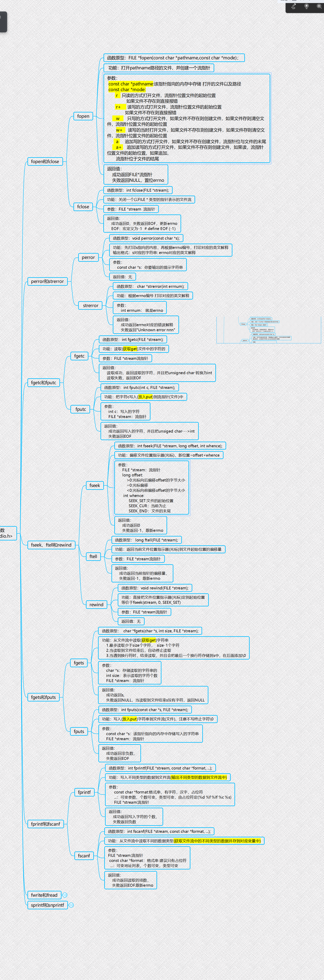Image resolution: width=324 pixels, height=980 pixels.
Task: Select the strerror node
Action: click(x=91, y=306)
